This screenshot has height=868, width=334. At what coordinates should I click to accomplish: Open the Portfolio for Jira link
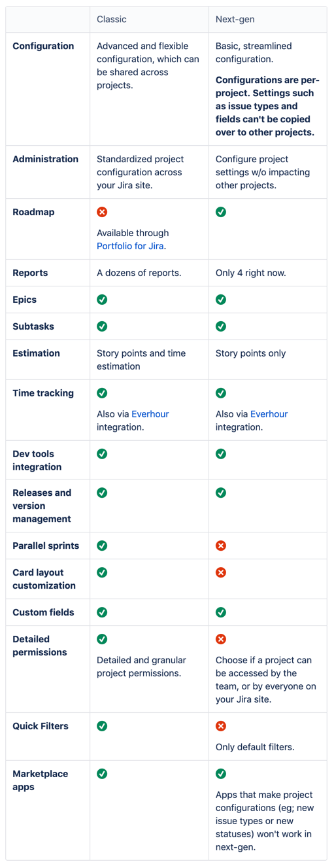(x=131, y=246)
